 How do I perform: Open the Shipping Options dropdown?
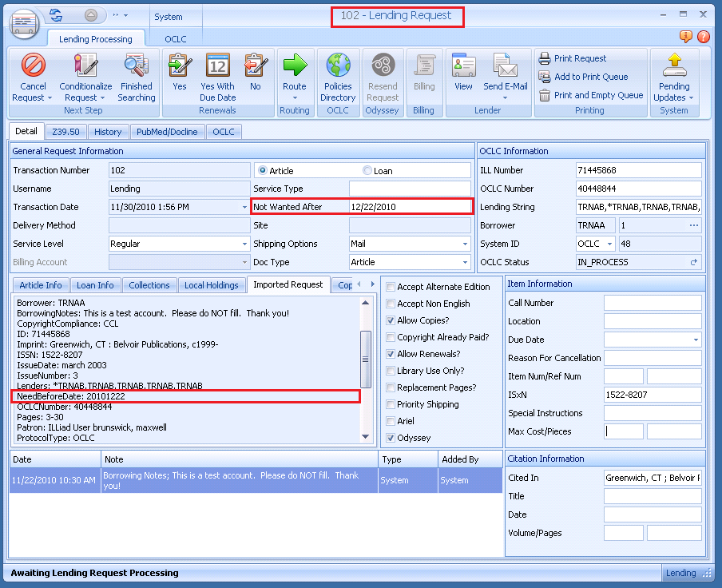[465, 244]
